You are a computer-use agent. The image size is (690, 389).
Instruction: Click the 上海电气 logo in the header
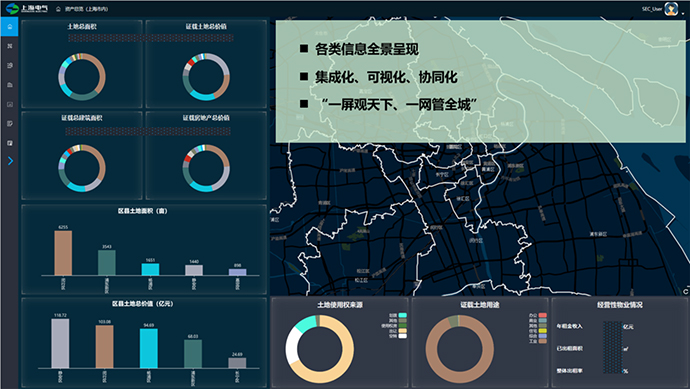point(26,8)
